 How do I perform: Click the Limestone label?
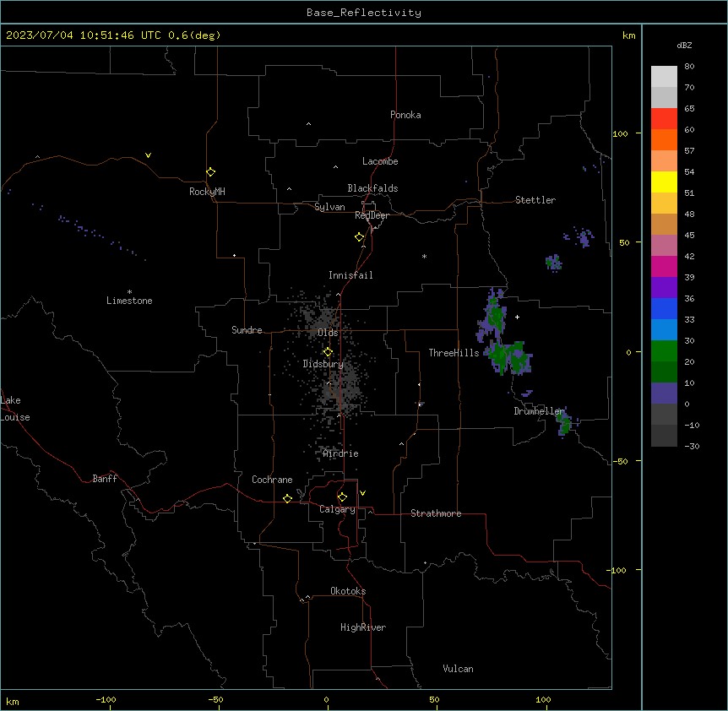pos(129,301)
